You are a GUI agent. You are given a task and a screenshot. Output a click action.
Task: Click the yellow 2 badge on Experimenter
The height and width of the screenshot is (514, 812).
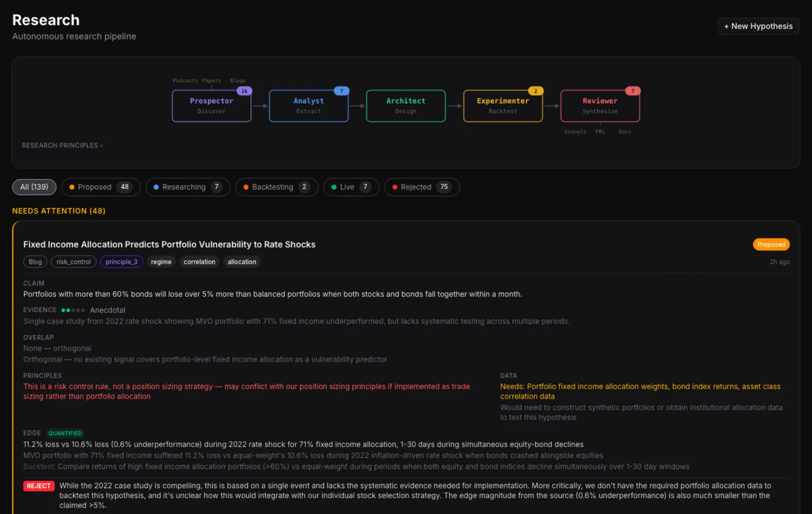(535, 91)
